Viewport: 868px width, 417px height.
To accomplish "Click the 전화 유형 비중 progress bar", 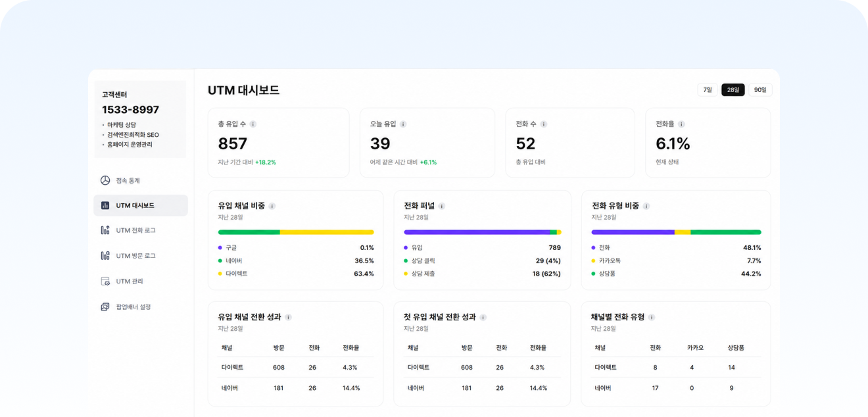I will [676, 232].
